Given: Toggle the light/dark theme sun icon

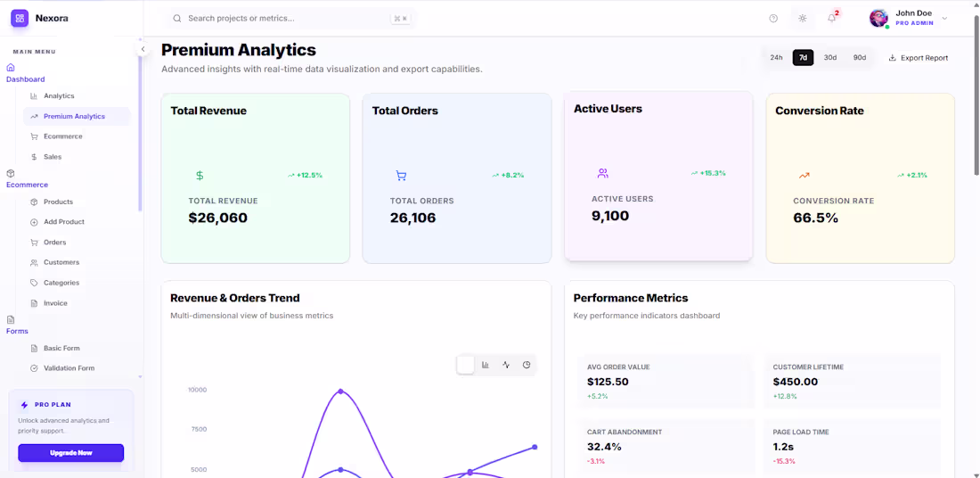Looking at the screenshot, I should [x=803, y=19].
